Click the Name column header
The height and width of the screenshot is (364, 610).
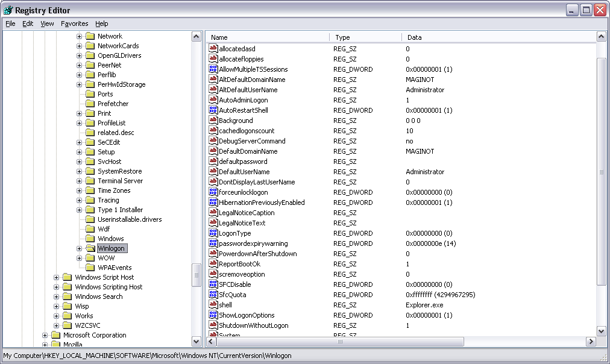(268, 37)
